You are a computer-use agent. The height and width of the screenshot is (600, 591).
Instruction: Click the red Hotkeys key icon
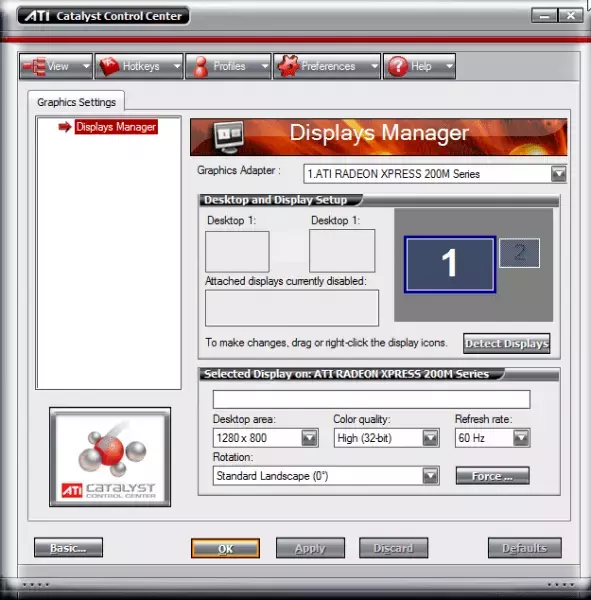pos(109,66)
